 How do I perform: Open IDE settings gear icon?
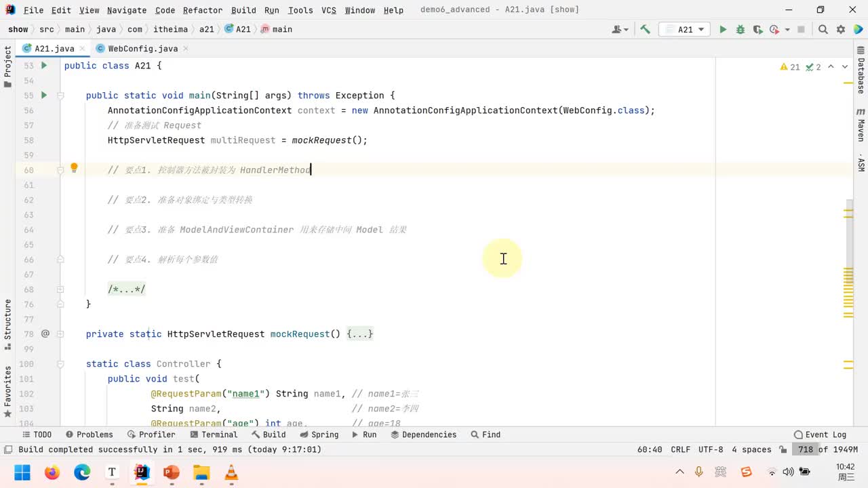point(841,29)
